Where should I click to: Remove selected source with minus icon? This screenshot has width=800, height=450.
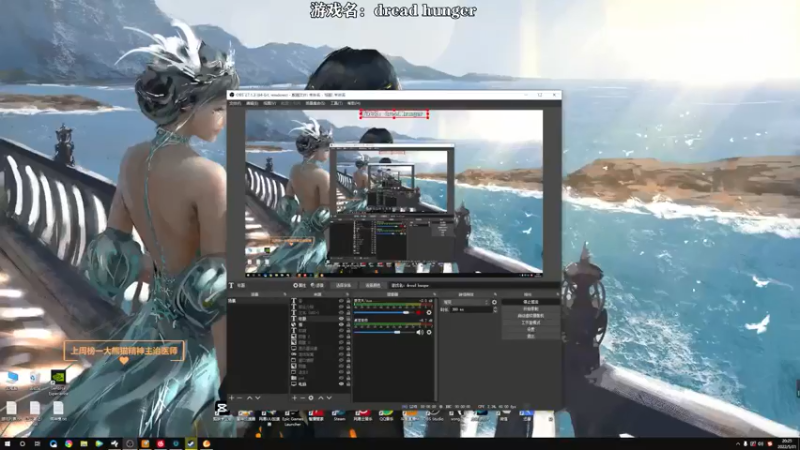(x=303, y=397)
